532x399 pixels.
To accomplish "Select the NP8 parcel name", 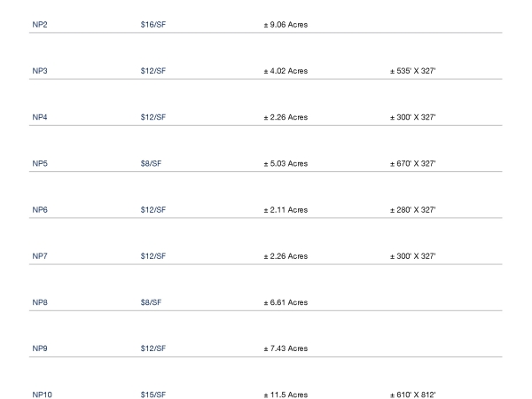I will pos(40,302).
